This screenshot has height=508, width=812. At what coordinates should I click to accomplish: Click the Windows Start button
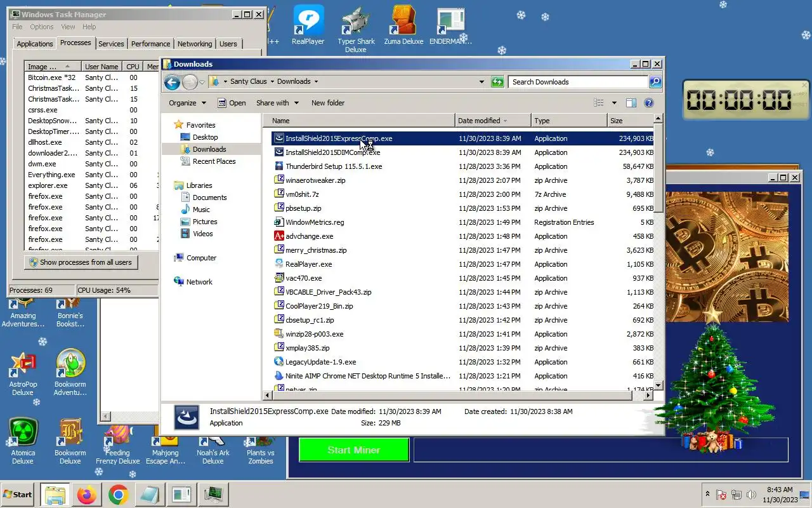(18, 495)
